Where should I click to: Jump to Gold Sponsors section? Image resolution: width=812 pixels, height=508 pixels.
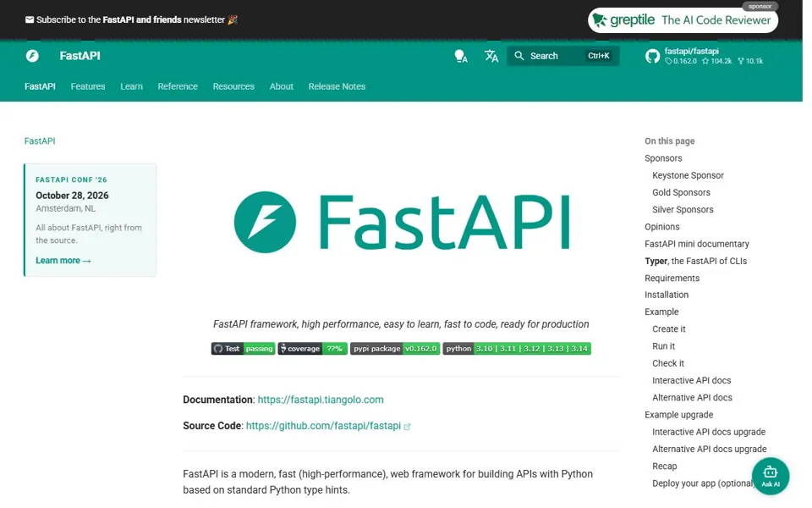[x=681, y=192]
